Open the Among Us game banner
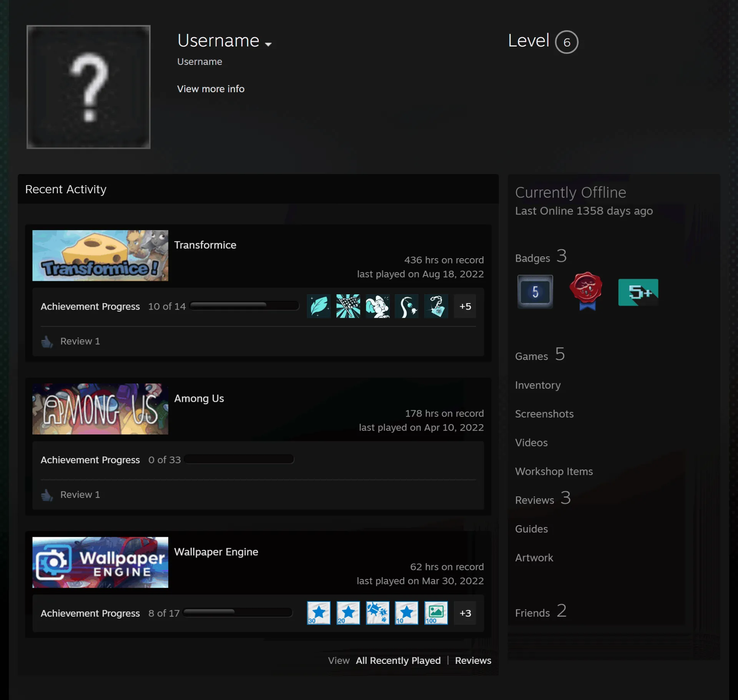This screenshot has width=738, height=700. coord(100,409)
